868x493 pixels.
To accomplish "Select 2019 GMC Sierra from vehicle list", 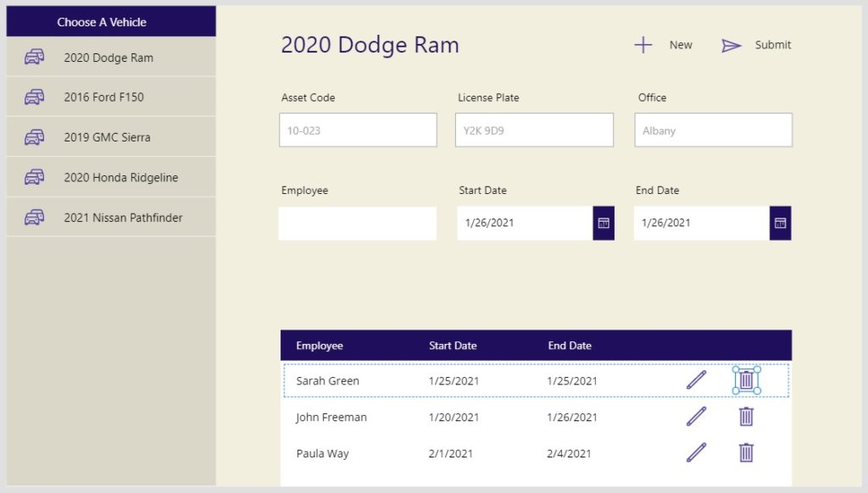I will tap(111, 137).
